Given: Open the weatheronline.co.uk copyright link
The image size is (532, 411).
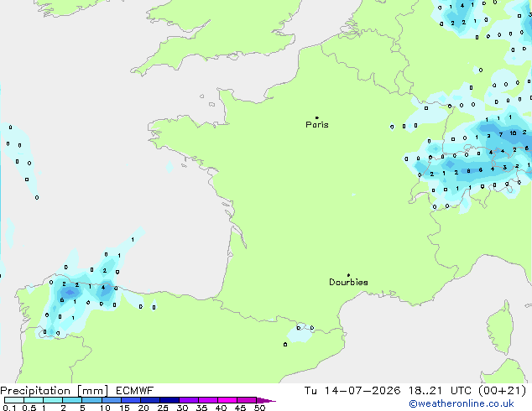Looking at the screenshot, I should pos(462,403).
